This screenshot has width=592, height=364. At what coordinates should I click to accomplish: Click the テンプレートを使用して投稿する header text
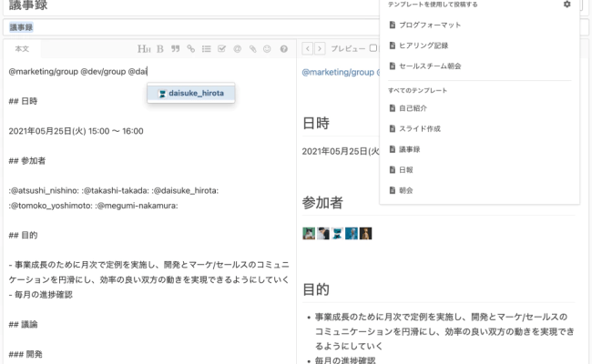[x=433, y=5]
